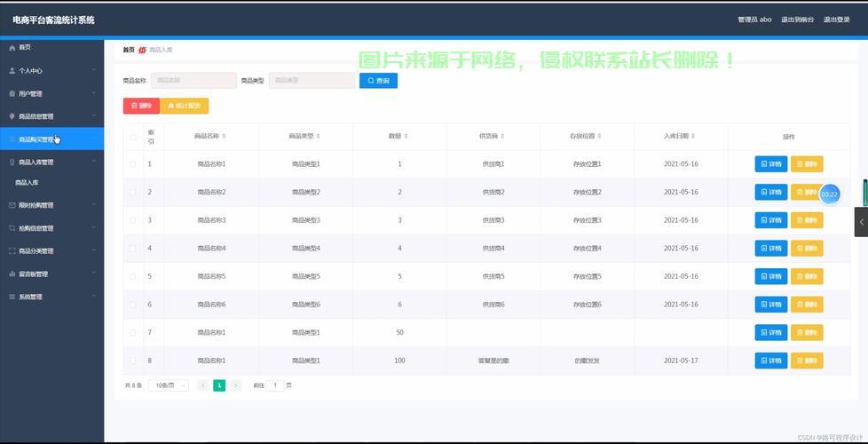Click the next page arrow in pagination
The width and height of the screenshot is (868, 444).
(236, 385)
